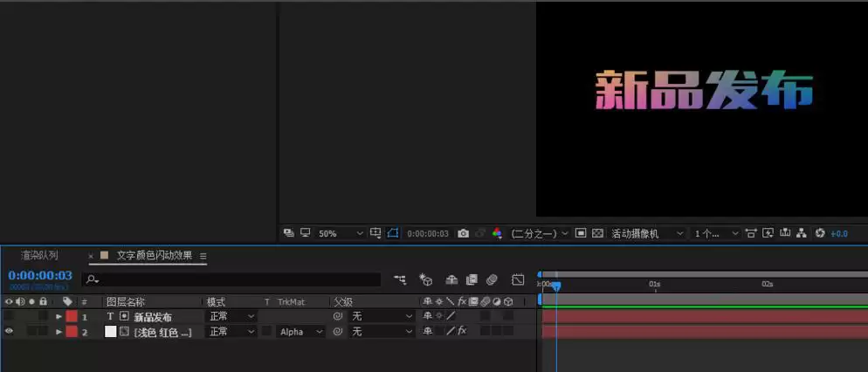
Task: Open the 文字颜色闪动效果 panel menu icon
Action: coord(203,257)
